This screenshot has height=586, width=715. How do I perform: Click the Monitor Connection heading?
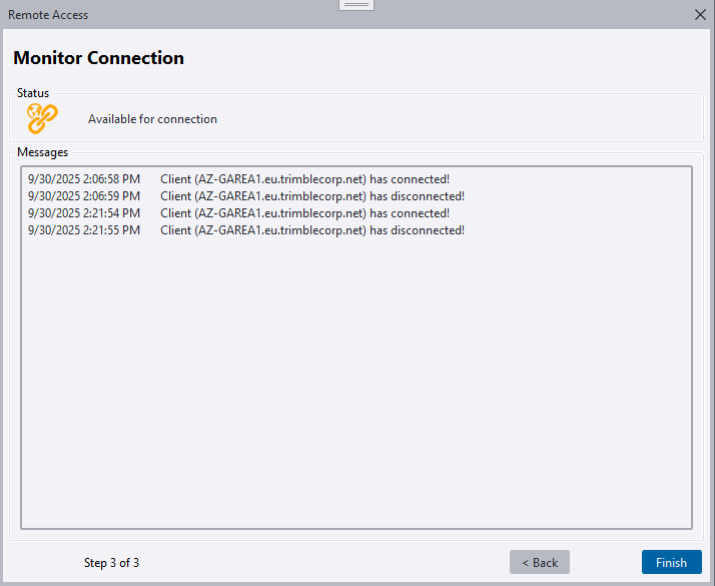coord(98,58)
